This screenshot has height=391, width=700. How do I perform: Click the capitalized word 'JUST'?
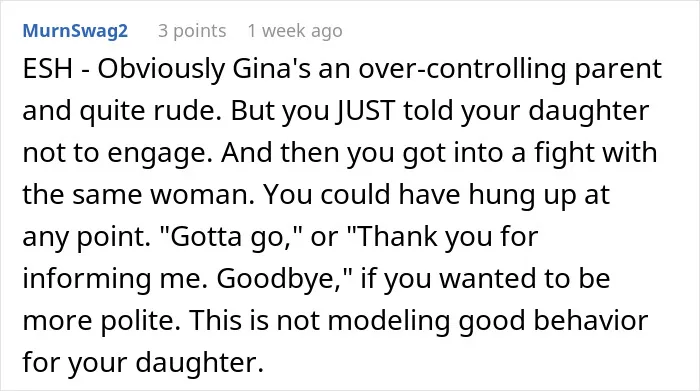tap(366, 111)
